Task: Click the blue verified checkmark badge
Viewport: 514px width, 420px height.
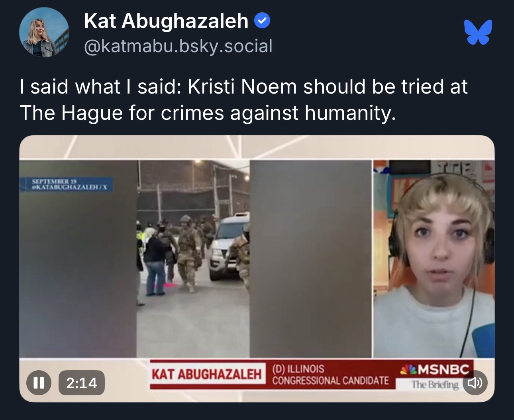Action: 261,21
